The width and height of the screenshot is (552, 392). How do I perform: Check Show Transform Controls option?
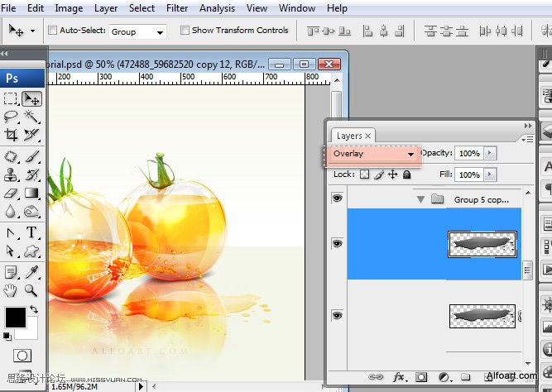coord(184,31)
